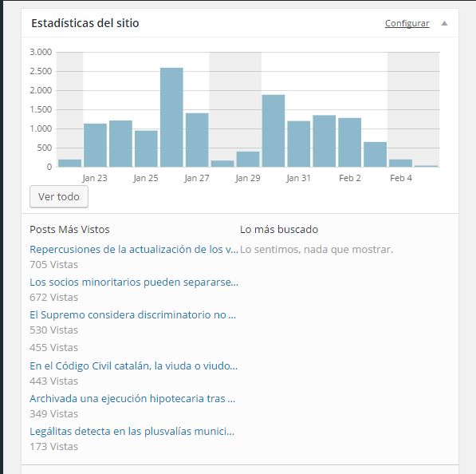Click the '672 Vistas' count
This screenshot has height=474, width=476.
pyautogui.click(x=53, y=298)
